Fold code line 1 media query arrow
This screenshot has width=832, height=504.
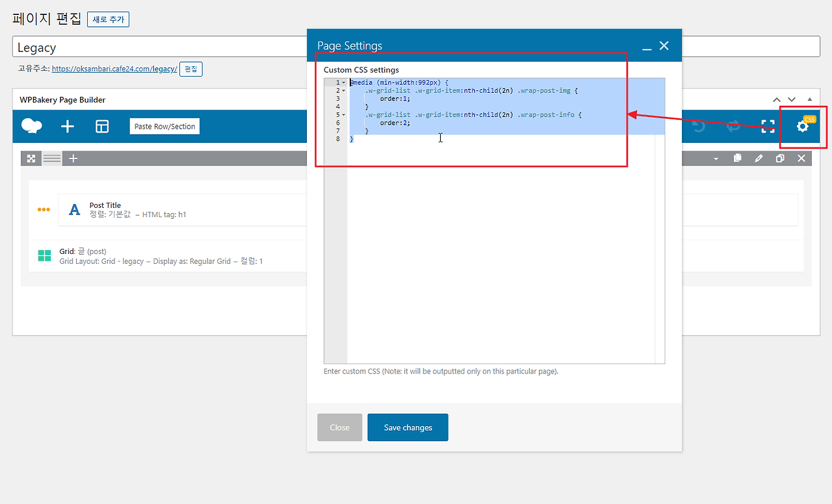[344, 82]
